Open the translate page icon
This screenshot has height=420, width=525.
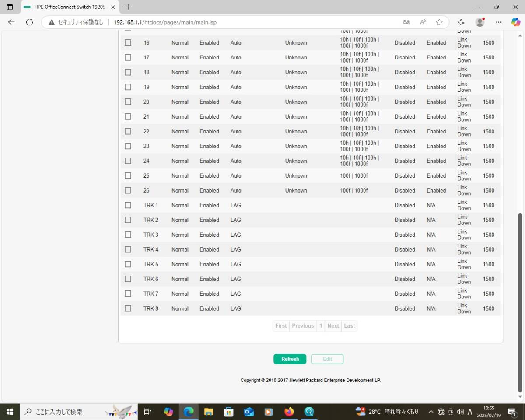pos(406,22)
